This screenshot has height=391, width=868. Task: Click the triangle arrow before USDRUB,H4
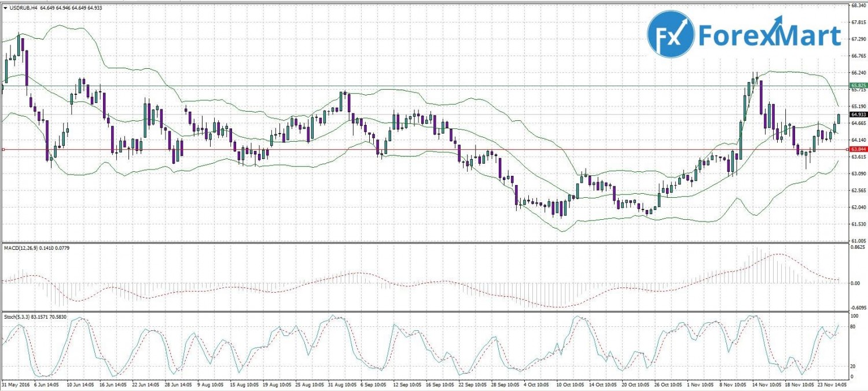click(x=5, y=7)
